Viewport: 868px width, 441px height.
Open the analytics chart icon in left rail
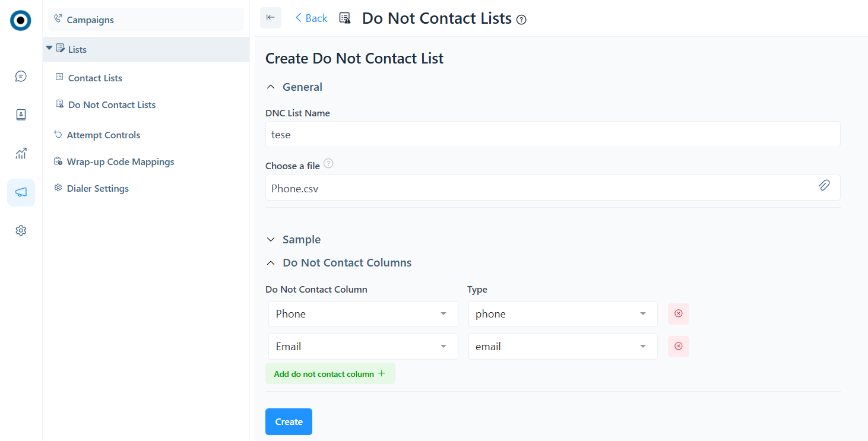point(21,154)
